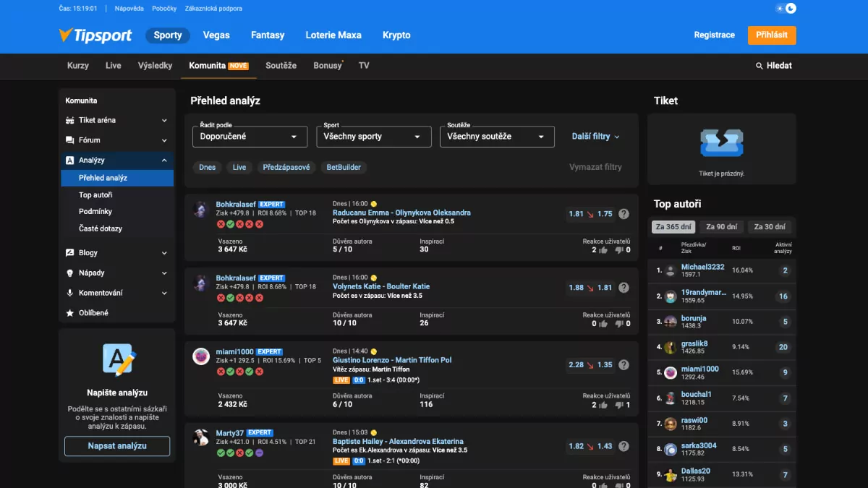
Task: Open the Volynets Katie - Boulter Katie match link
Action: point(381,287)
